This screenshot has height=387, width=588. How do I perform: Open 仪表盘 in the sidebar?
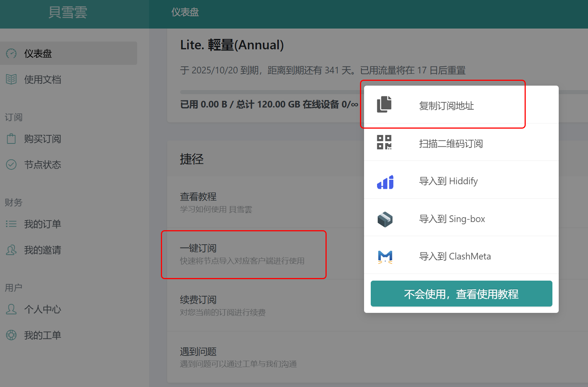click(x=69, y=53)
